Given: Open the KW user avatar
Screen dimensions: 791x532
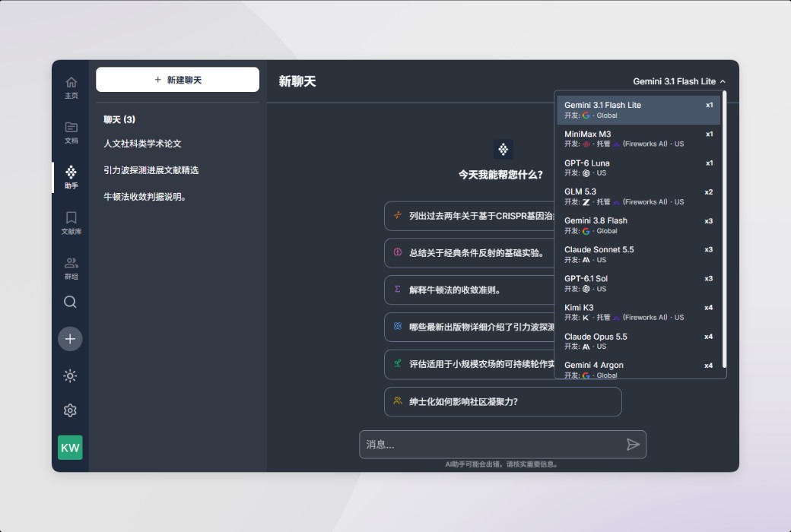Looking at the screenshot, I should 70,448.
